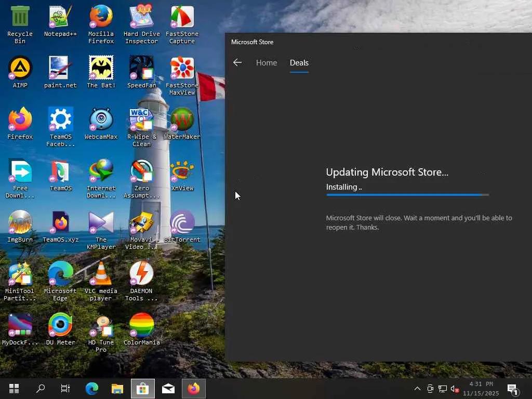Open the taskbar clock and date
The image size is (532, 399).
481,389
